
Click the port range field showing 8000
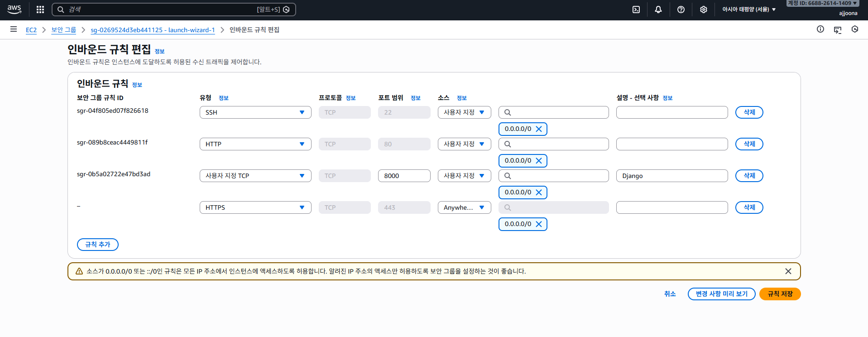[x=404, y=176]
